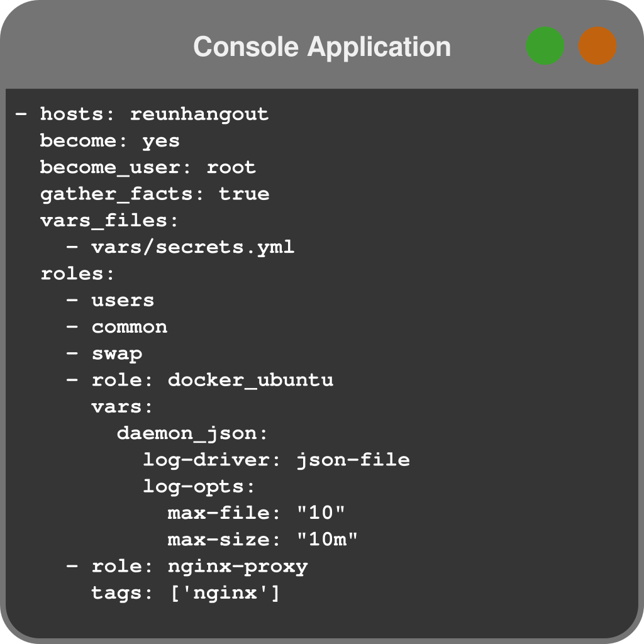This screenshot has width=644, height=644.
Task: Click the 'become_user: root' line
Action: tap(148, 167)
